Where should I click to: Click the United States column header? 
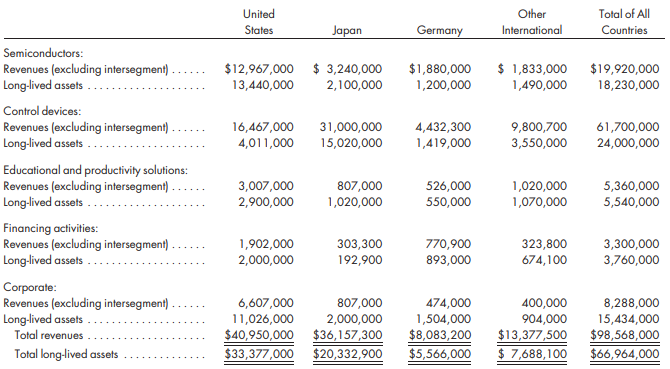(259, 22)
